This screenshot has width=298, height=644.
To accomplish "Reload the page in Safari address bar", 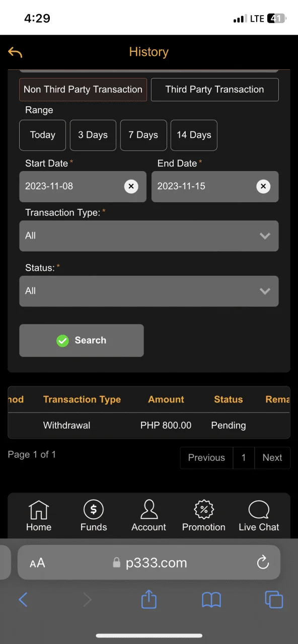I will [263, 562].
